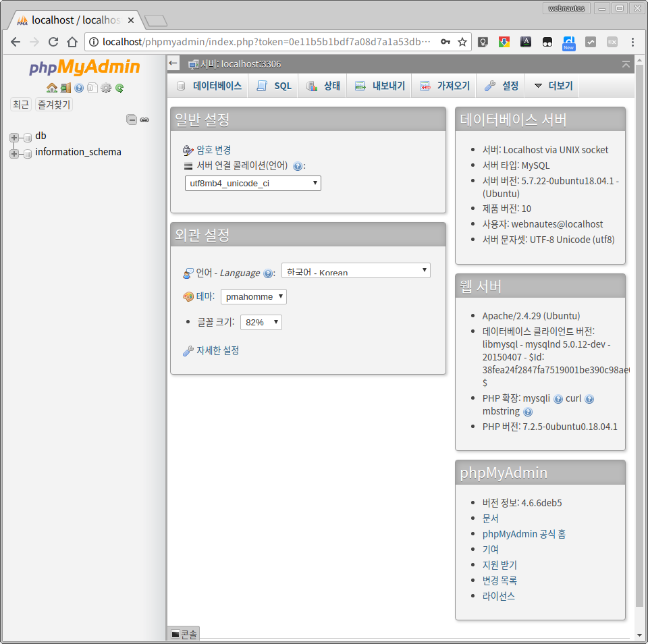The height and width of the screenshot is (644, 648).
Task: Click help icon next to collation label
Action: pos(297,166)
